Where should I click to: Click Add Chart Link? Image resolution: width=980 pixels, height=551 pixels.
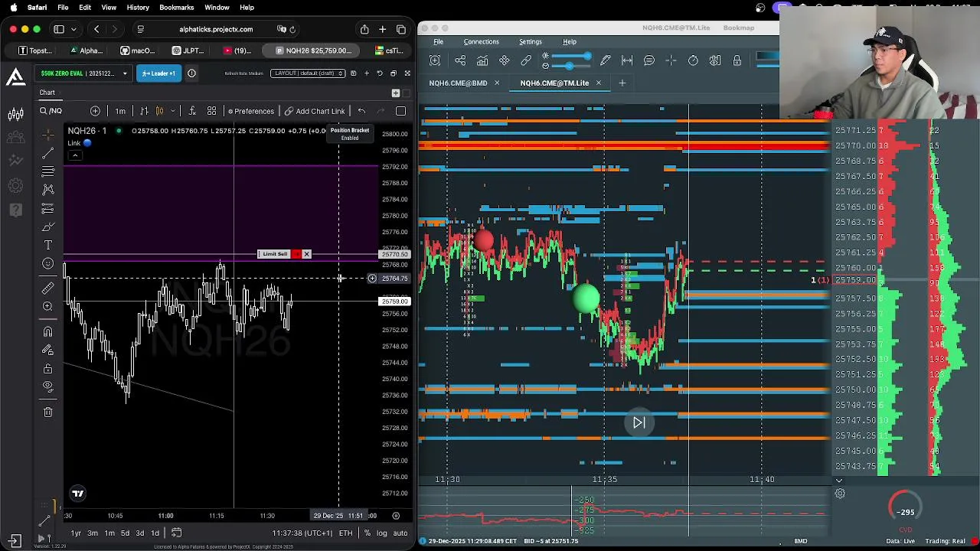pyautogui.click(x=315, y=111)
